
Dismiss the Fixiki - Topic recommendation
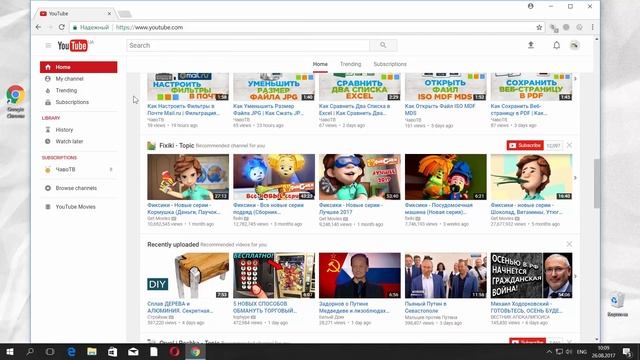coord(569,145)
